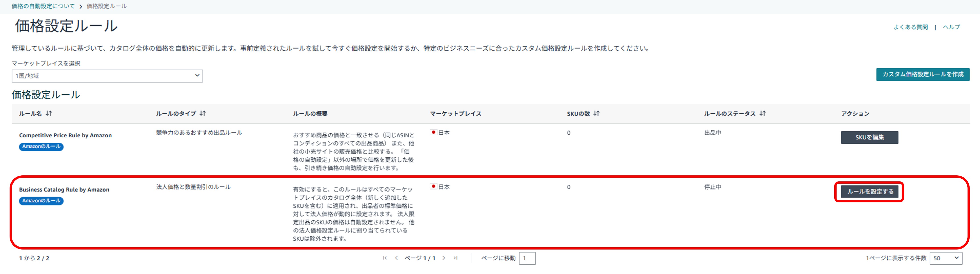Go to next page arrow
Screen dimensions: 980x274
(444, 258)
